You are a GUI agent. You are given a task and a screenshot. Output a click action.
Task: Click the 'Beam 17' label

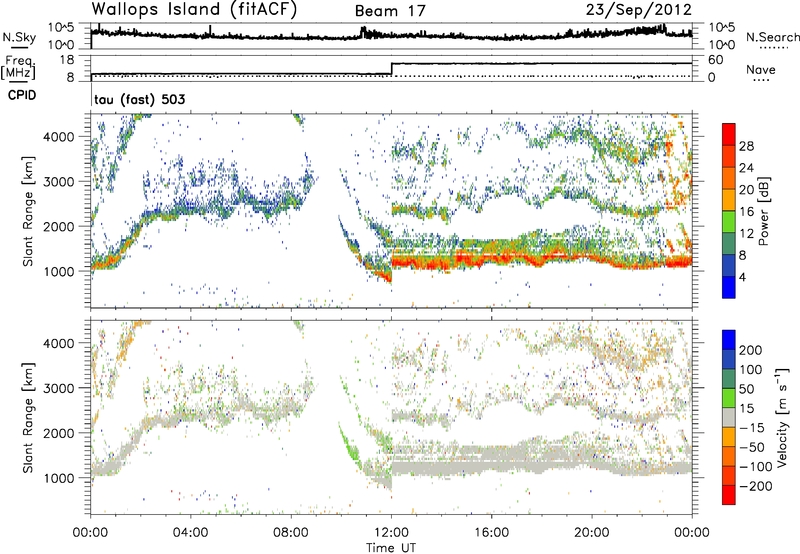click(390, 11)
